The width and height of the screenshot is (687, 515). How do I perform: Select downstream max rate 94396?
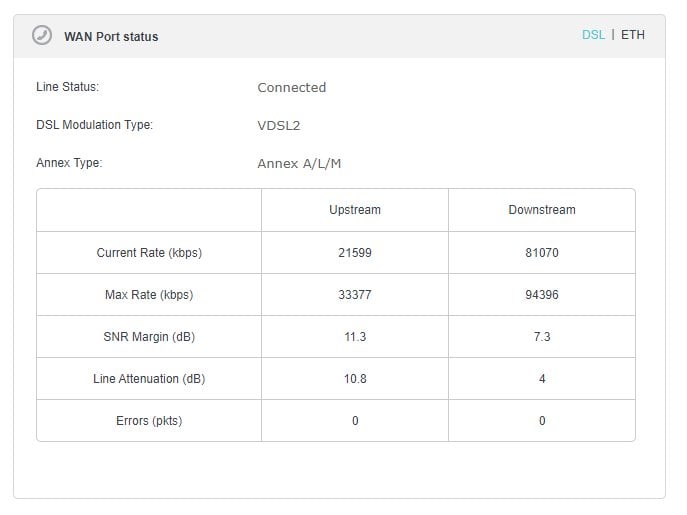click(x=542, y=295)
